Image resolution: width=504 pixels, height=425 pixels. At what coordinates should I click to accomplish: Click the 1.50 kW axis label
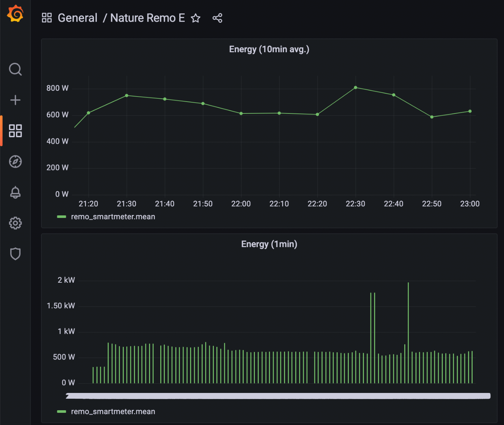61,306
